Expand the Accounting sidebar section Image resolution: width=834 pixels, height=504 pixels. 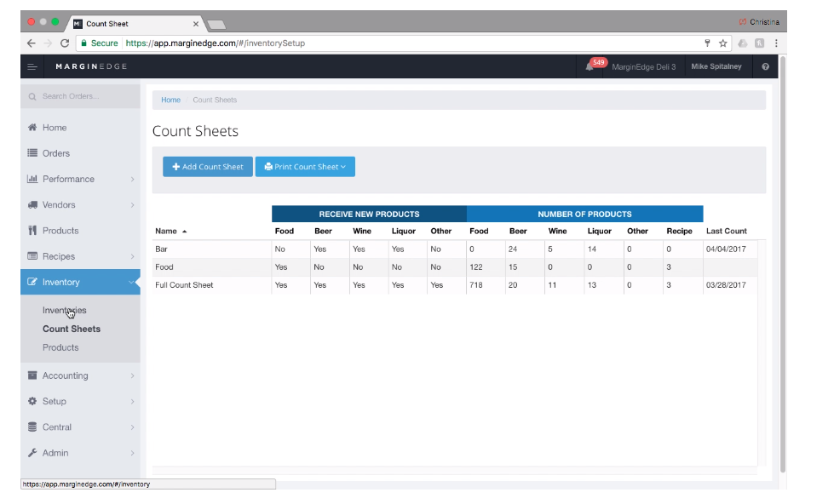80,375
